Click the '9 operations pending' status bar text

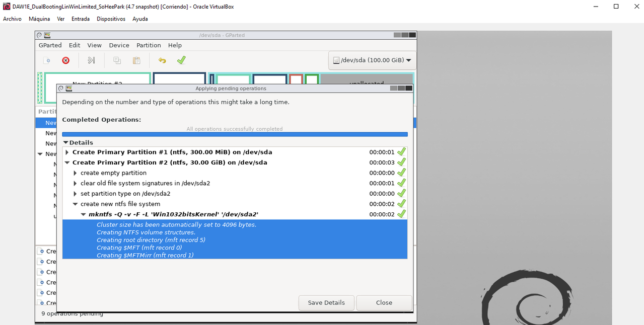point(72,313)
